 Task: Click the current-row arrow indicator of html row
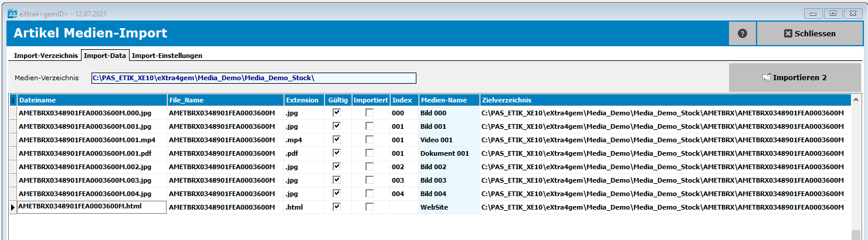13,207
